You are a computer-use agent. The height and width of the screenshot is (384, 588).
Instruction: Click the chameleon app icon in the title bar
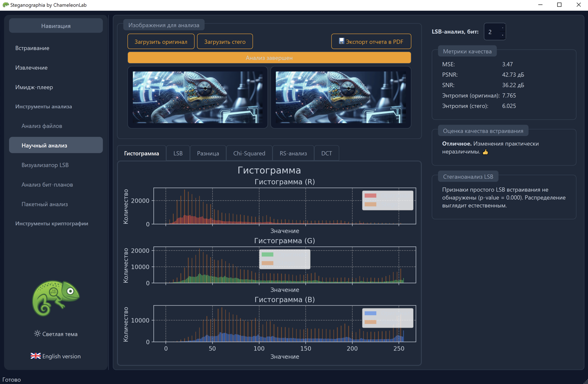(5, 5)
